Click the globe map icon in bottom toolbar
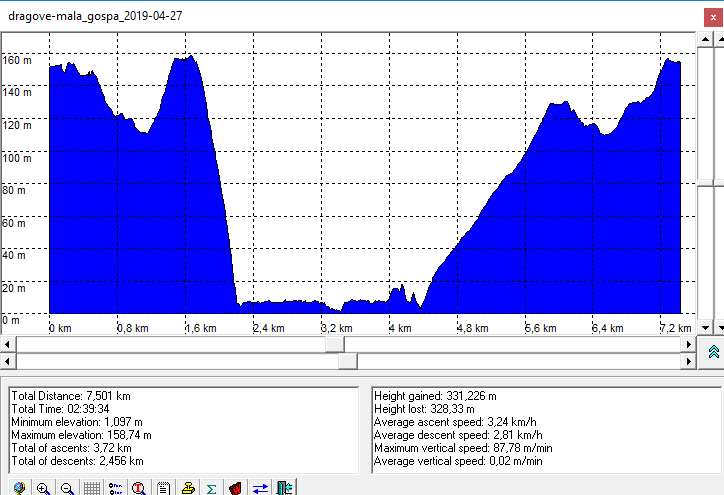The height and width of the screenshot is (495, 724). [x=19, y=488]
